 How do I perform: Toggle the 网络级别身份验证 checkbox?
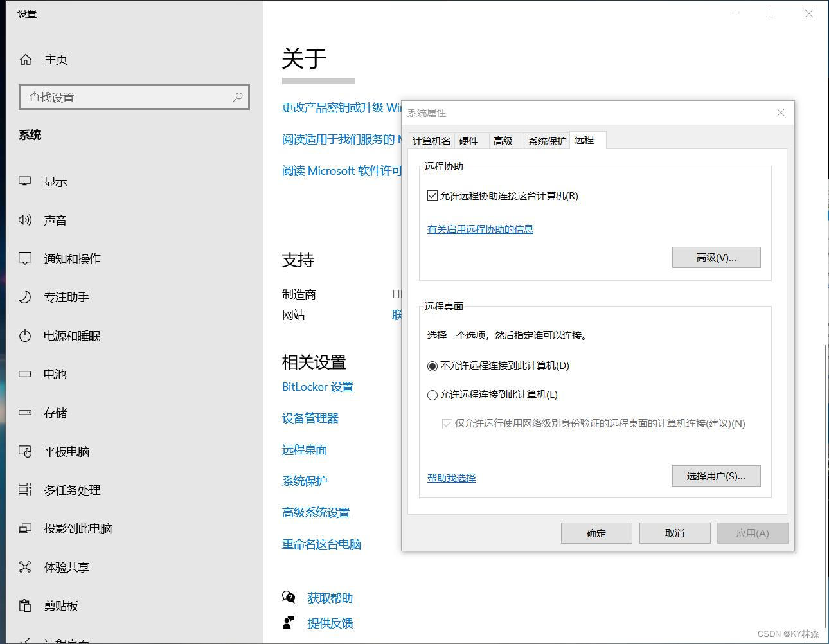point(447,424)
